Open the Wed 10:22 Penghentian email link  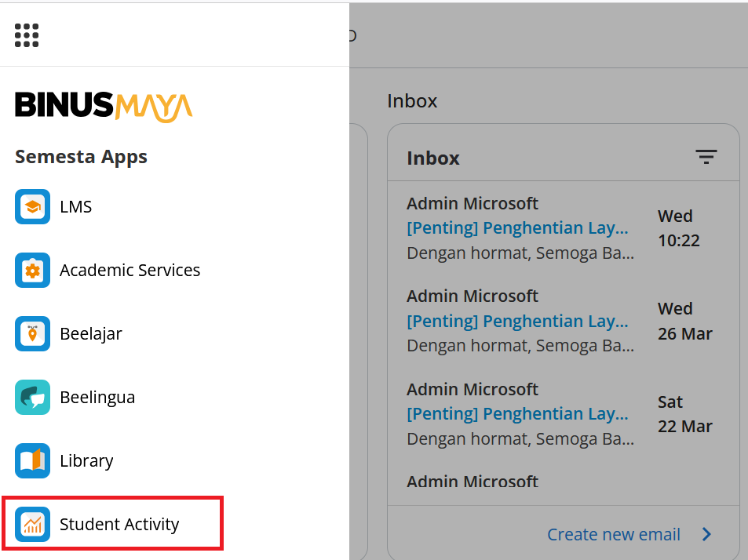click(517, 227)
